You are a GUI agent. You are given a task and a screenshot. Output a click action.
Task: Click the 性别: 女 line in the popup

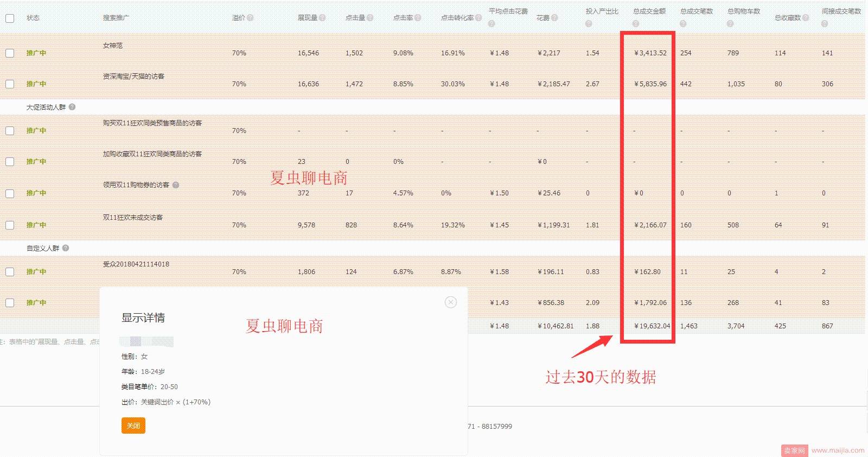click(135, 357)
